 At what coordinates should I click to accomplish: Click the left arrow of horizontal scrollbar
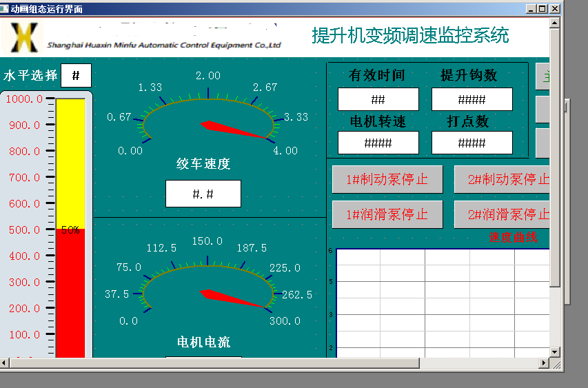pos(6,363)
